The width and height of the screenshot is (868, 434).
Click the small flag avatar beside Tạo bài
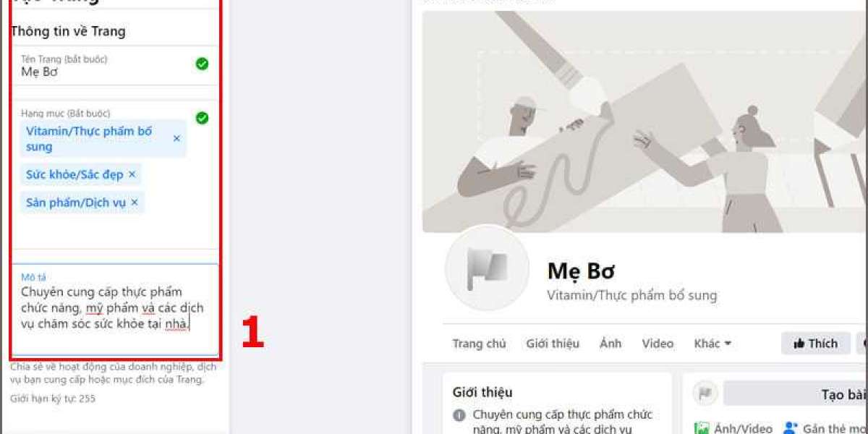705,394
